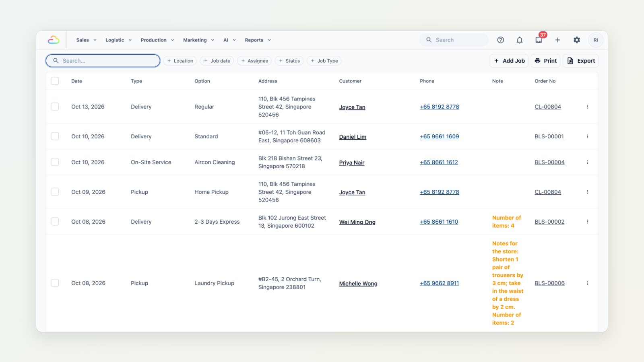644x362 pixels.
Task: Open the Production menu
Action: tap(157, 40)
